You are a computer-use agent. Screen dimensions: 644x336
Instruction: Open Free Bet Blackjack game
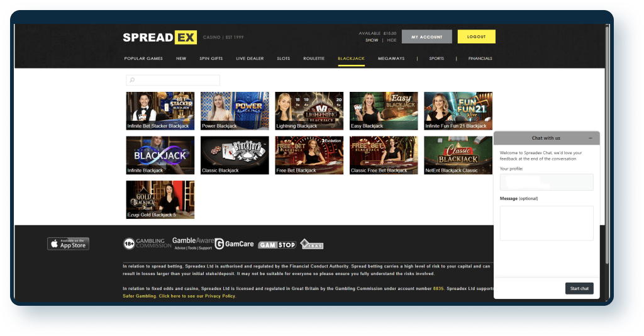pos(309,155)
